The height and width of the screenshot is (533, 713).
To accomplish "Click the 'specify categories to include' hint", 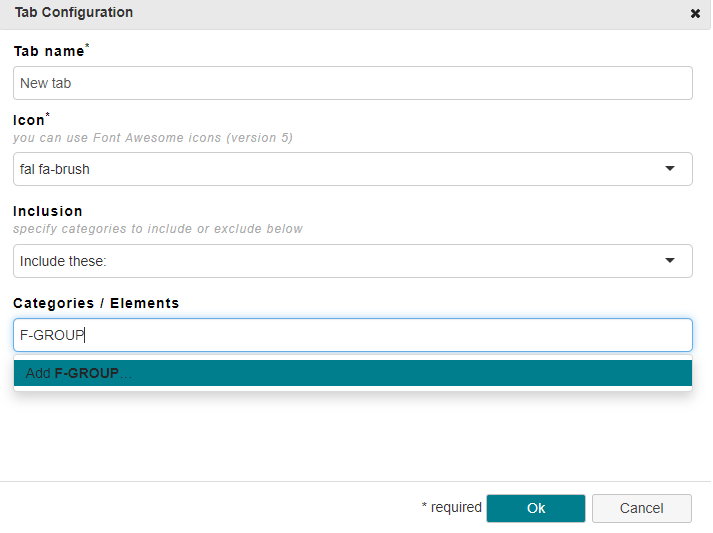I will pyautogui.click(x=158, y=229).
